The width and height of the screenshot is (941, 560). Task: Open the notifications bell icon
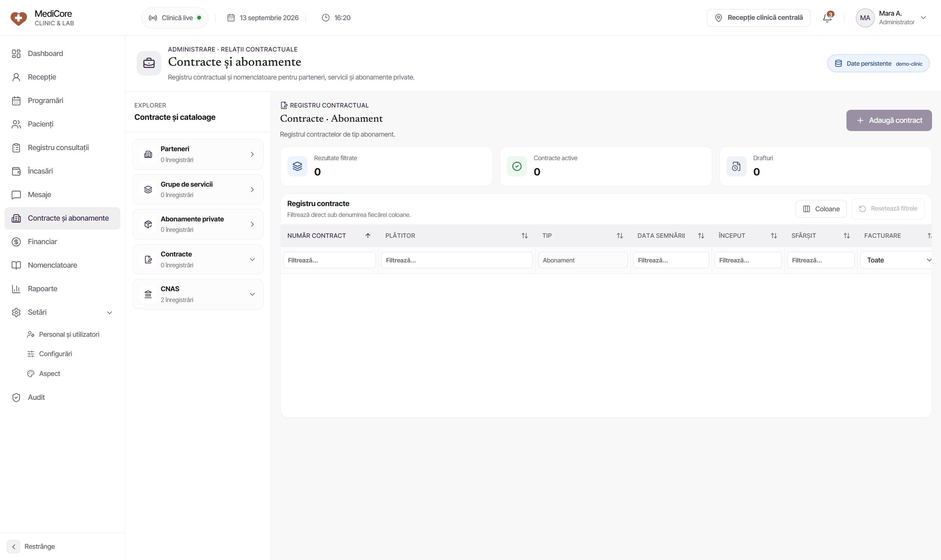tap(827, 18)
